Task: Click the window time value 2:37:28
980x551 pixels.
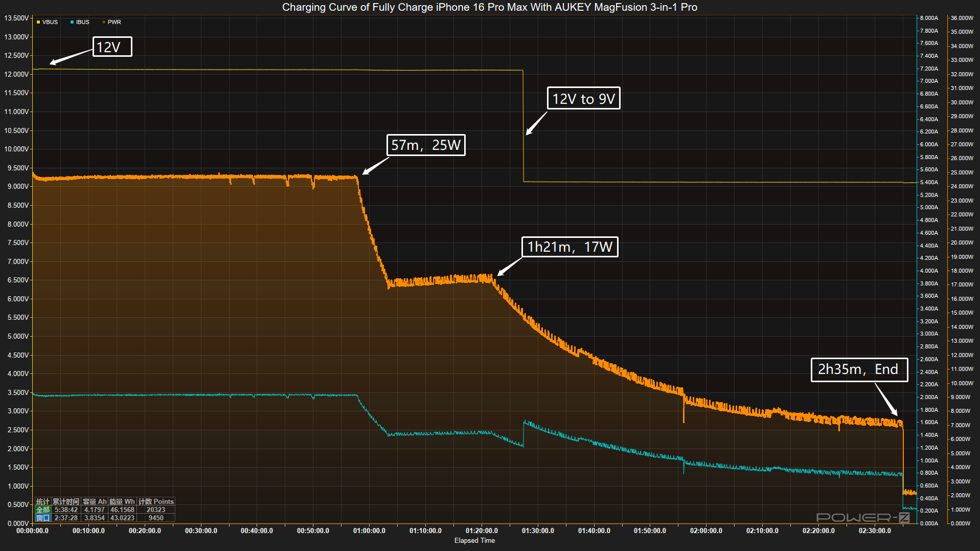Action: [x=66, y=518]
